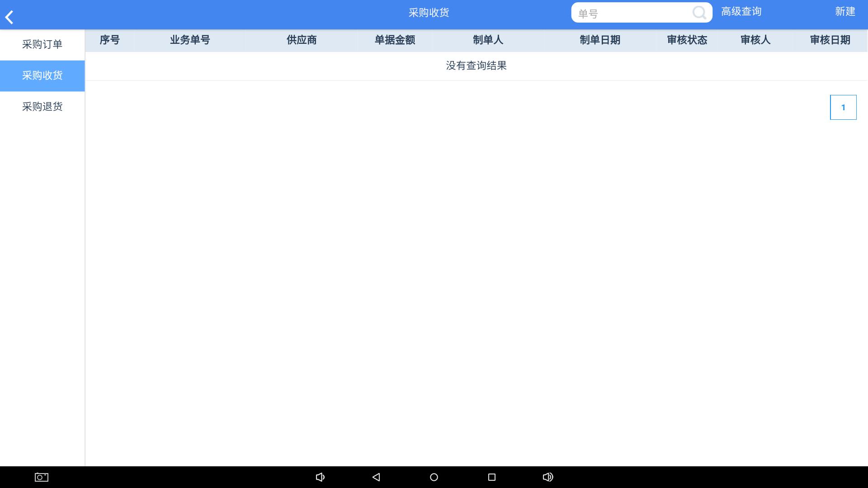Viewport: 868px width, 488px height.
Task: Click the search magnifier icon
Action: point(699,13)
